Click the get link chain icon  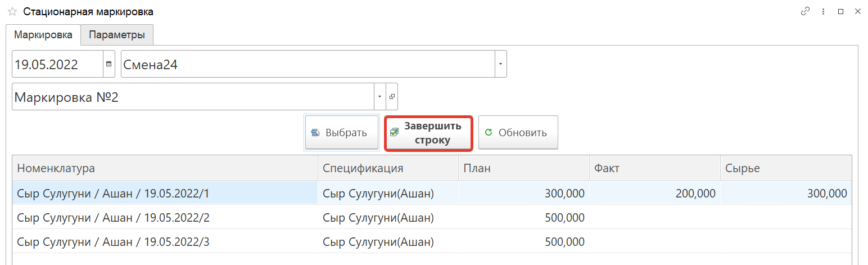(805, 11)
